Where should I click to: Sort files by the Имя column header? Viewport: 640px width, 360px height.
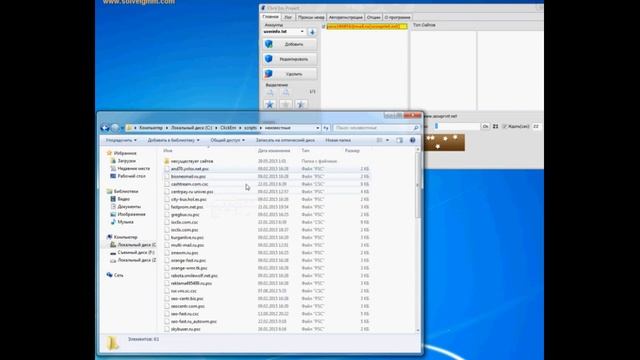(168, 151)
